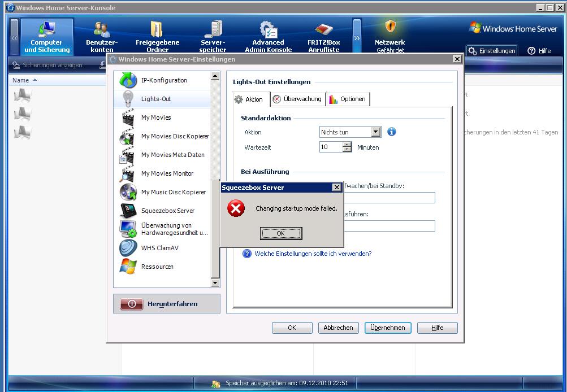Screen dimensions: 567x392
Task: Click the Netzwerk Gefährdet shield icon
Action: [x=390, y=26]
